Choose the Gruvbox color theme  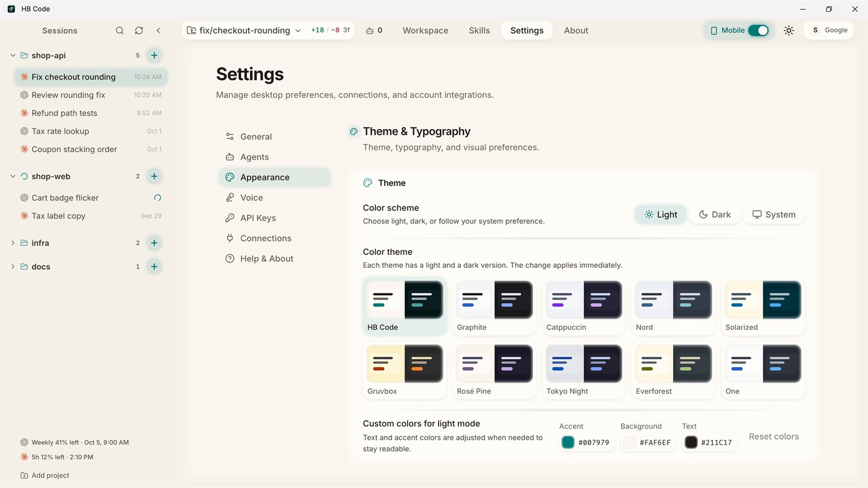pos(405,371)
